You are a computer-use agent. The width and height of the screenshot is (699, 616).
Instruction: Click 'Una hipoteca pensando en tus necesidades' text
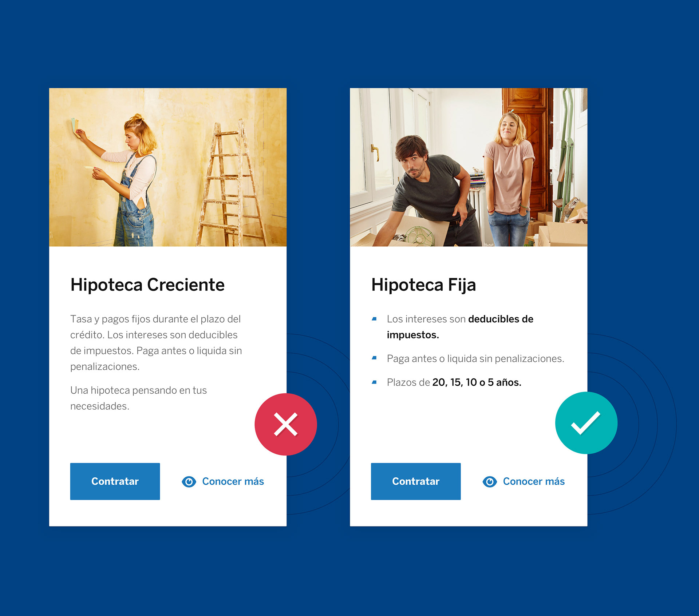pos(138,398)
